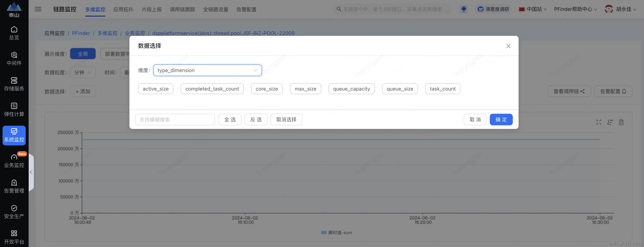Toggle the task_count data tag
The image size is (644, 247).
[443, 89]
